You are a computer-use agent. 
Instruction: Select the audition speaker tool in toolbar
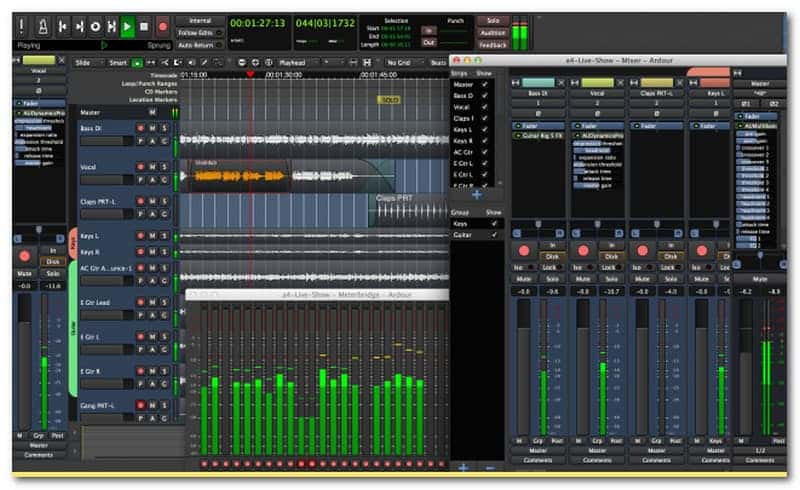point(191,63)
